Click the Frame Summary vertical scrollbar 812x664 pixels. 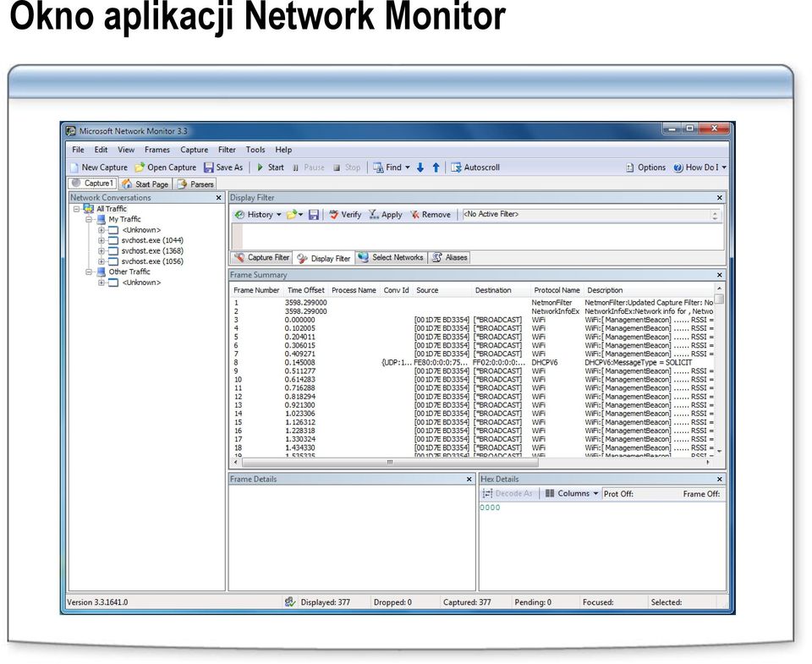coord(719,370)
